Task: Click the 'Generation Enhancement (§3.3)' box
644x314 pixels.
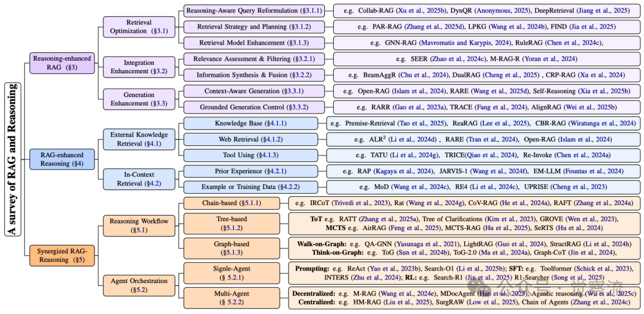Action: click(x=139, y=99)
